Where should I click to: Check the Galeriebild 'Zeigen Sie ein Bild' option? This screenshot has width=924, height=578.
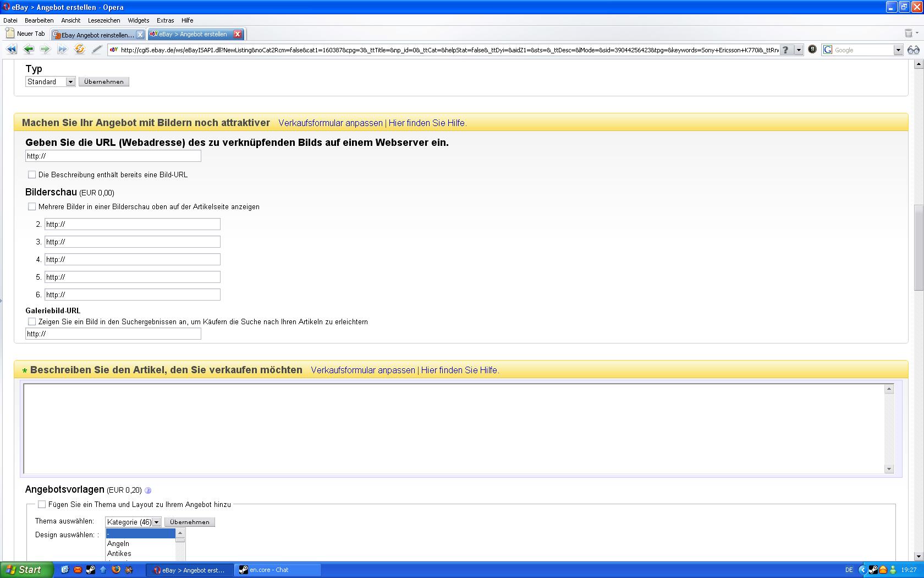[x=32, y=321]
